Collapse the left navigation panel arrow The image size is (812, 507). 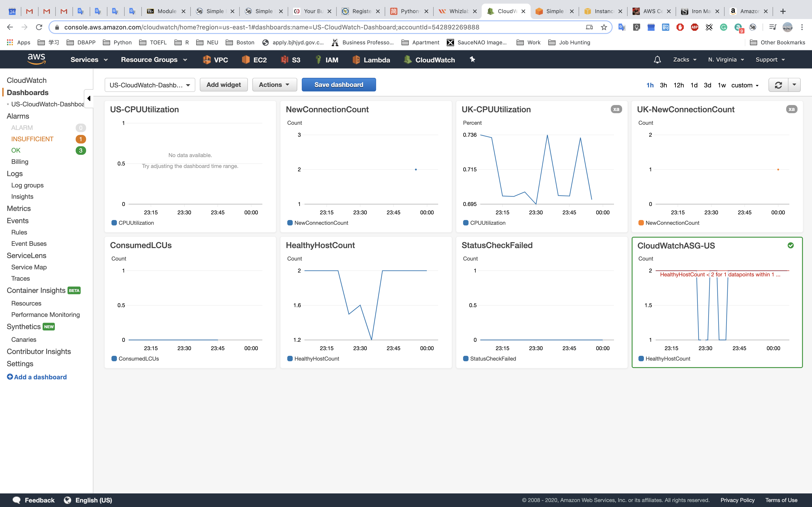coord(89,98)
